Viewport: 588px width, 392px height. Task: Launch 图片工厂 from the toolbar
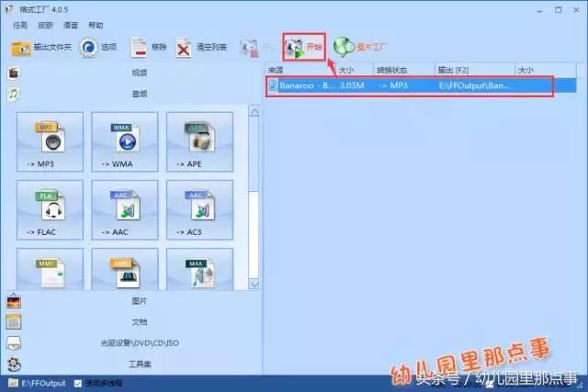click(360, 47)
